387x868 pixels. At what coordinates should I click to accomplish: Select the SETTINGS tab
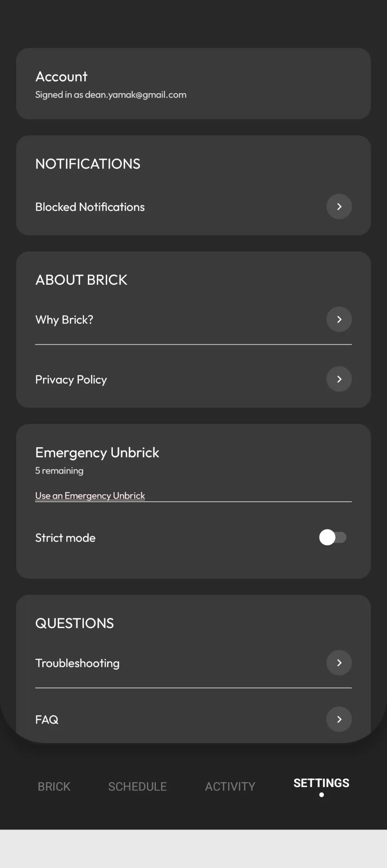pyautogui.click(x=321, y=783)
